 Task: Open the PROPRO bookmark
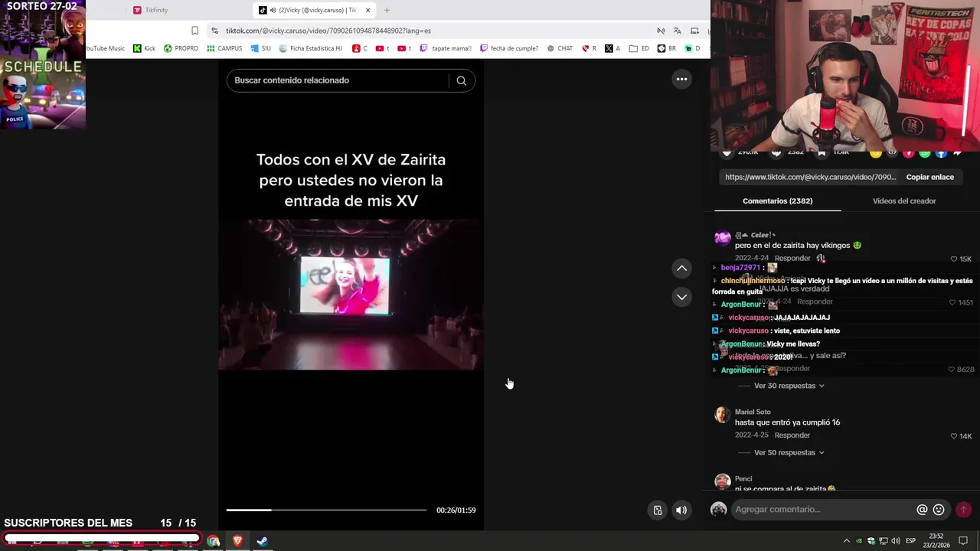181,48
